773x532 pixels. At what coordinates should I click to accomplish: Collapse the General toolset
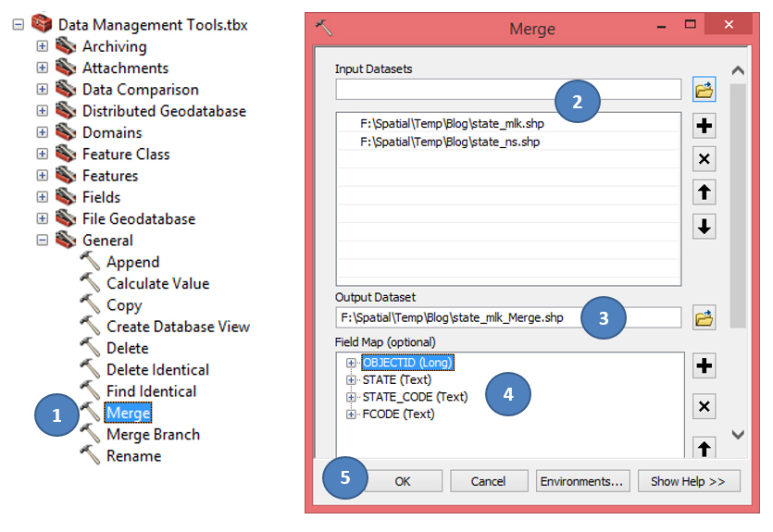tap(42, 241)
